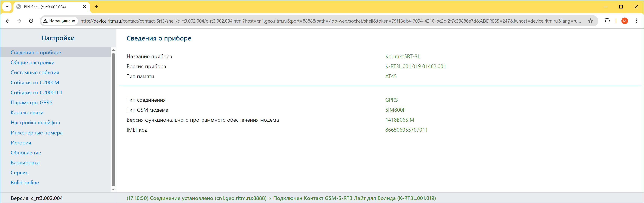
Task: Open 'Общие настройки' section
Action: tap(33, 62)
